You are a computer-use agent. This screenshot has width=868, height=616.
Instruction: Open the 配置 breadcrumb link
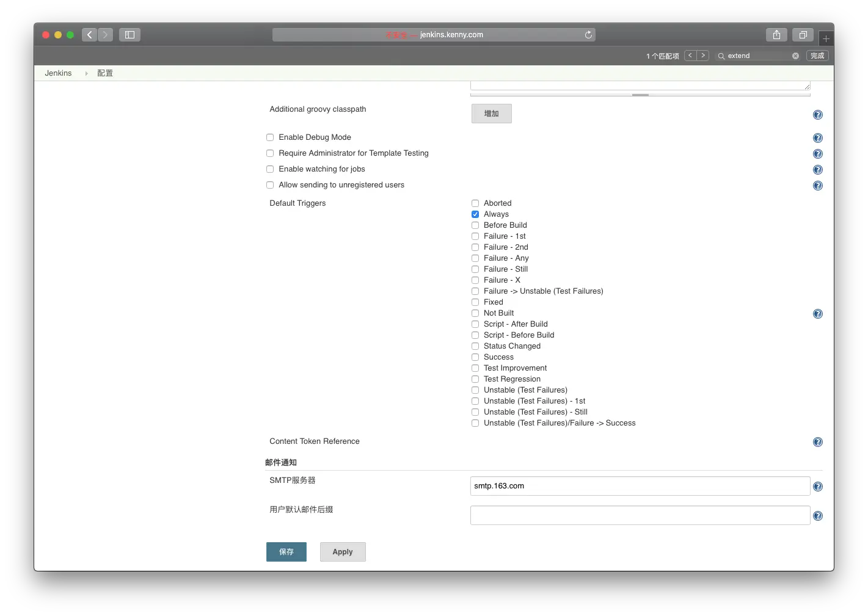coord(105,73)
